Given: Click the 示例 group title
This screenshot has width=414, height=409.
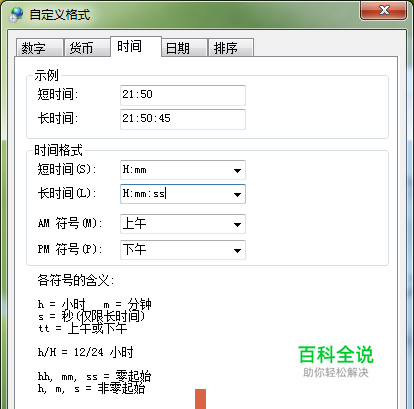Looking at the screenshot, I should (46, 75).
